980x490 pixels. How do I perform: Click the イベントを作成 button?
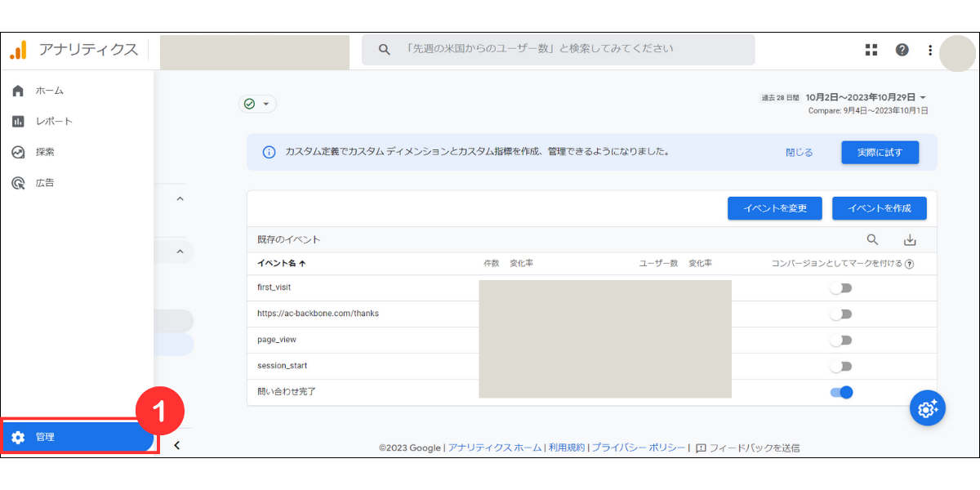(x=880, y=208)
